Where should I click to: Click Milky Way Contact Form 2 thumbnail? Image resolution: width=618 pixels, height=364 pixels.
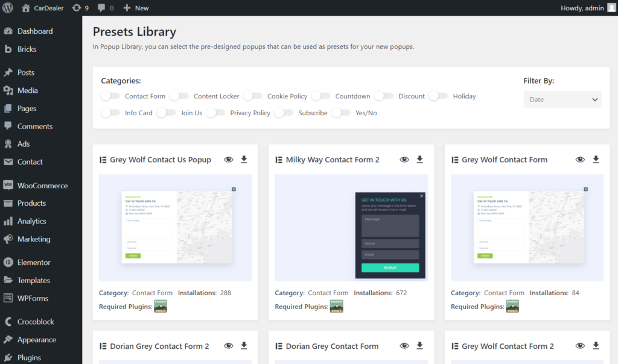point(351,228)
